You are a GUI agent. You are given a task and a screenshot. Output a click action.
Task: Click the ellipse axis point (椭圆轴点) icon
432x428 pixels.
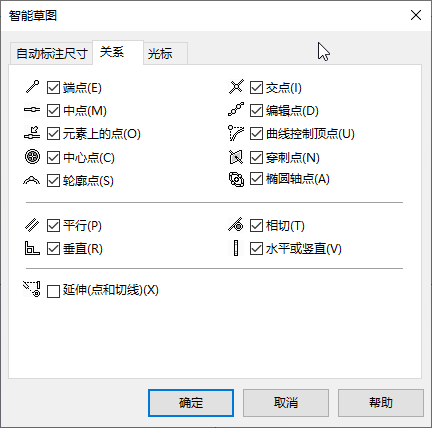point(236,179)
